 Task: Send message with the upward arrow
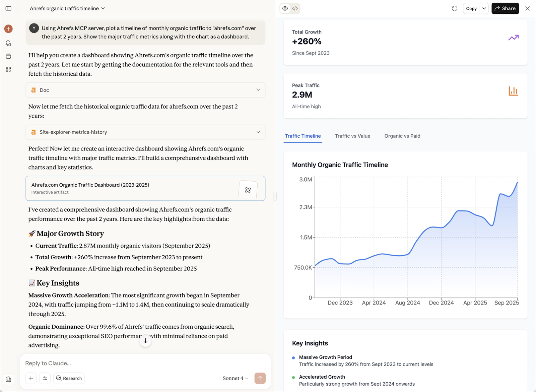point(260,378)
